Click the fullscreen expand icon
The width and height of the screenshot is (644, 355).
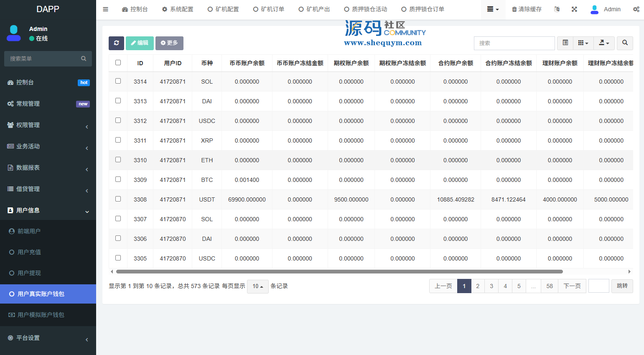coord(574,9)
